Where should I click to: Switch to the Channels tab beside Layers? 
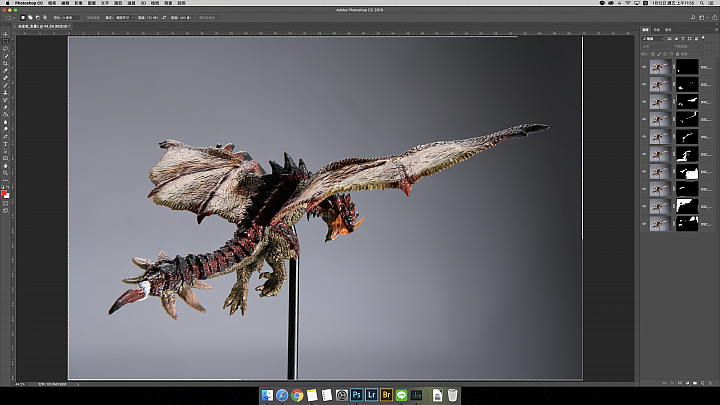coord(657,29)
